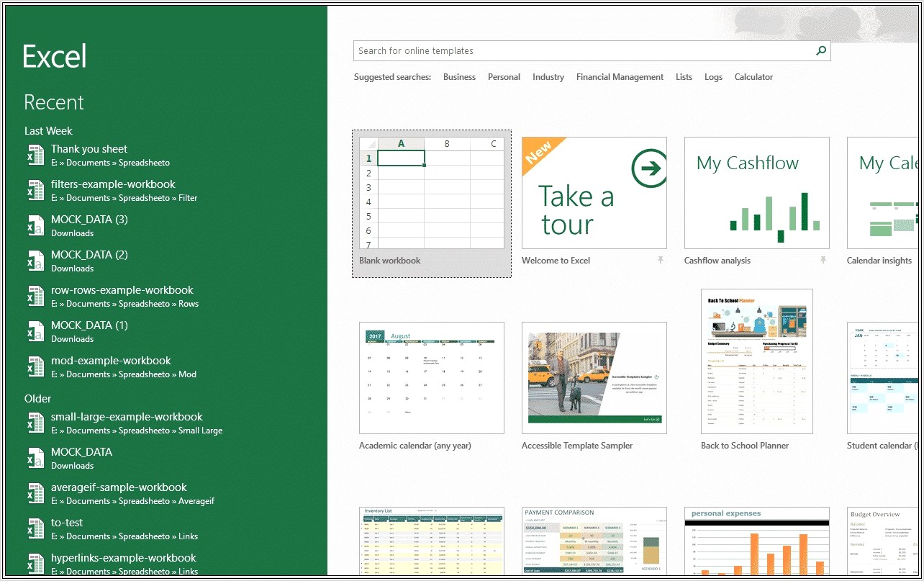
Task: Click the file icon beside filters-example-workbook
Action: pos(35,190)
